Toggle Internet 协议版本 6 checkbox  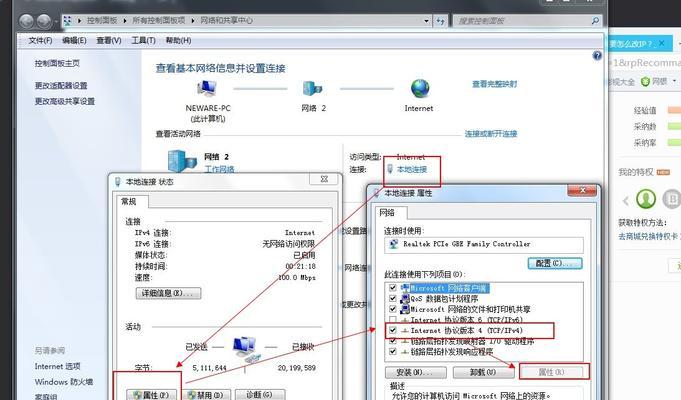(393, 320)
